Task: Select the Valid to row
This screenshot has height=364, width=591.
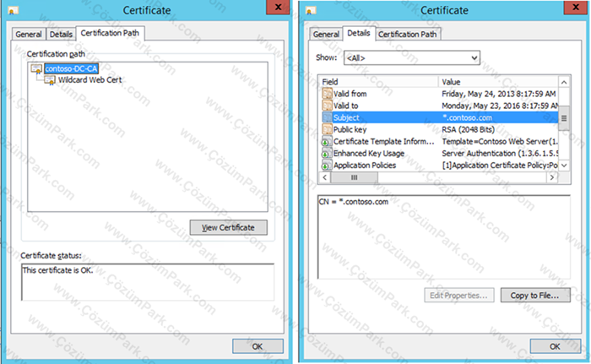Action: click(440, 106)
